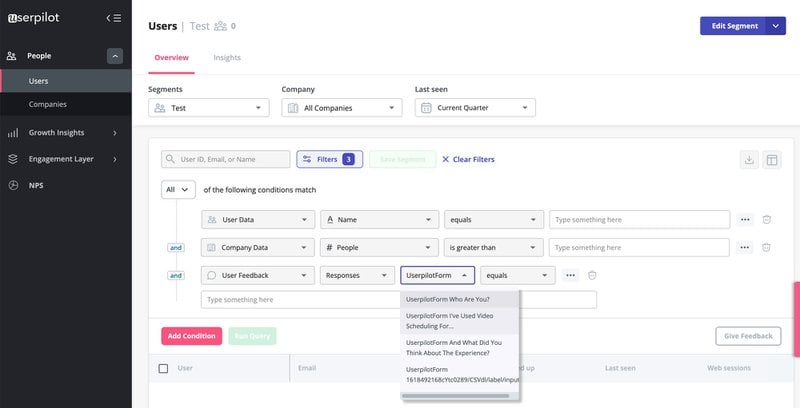The height and width of the screenshot is (408, 800).
Task: Click the value field in Name row
Action: (x=639, y=220)
